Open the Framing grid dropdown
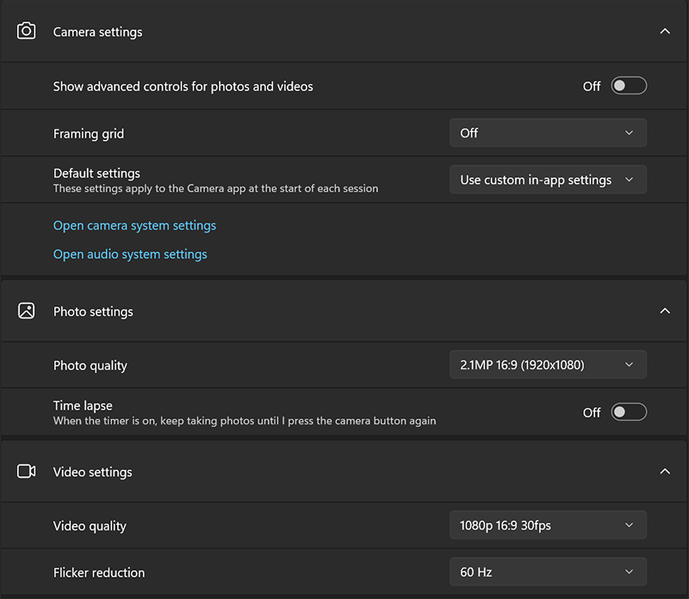 click(x=547, y=133)
